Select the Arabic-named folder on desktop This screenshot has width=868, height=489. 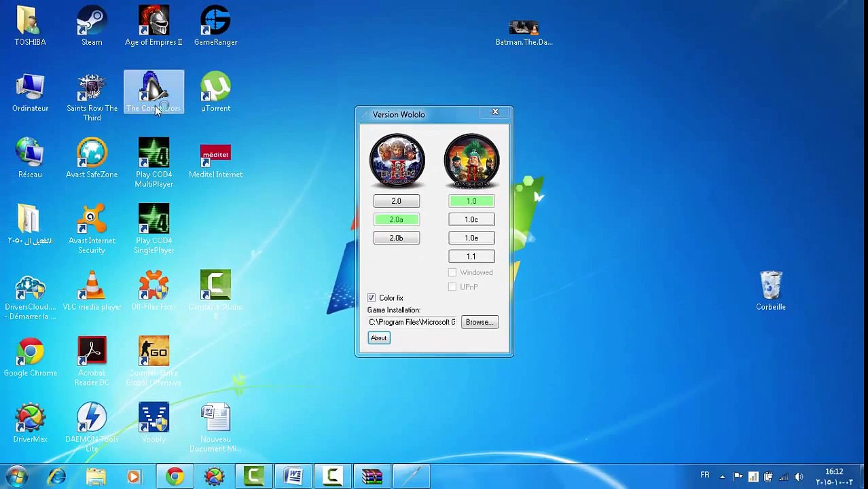tap(30, 224)
